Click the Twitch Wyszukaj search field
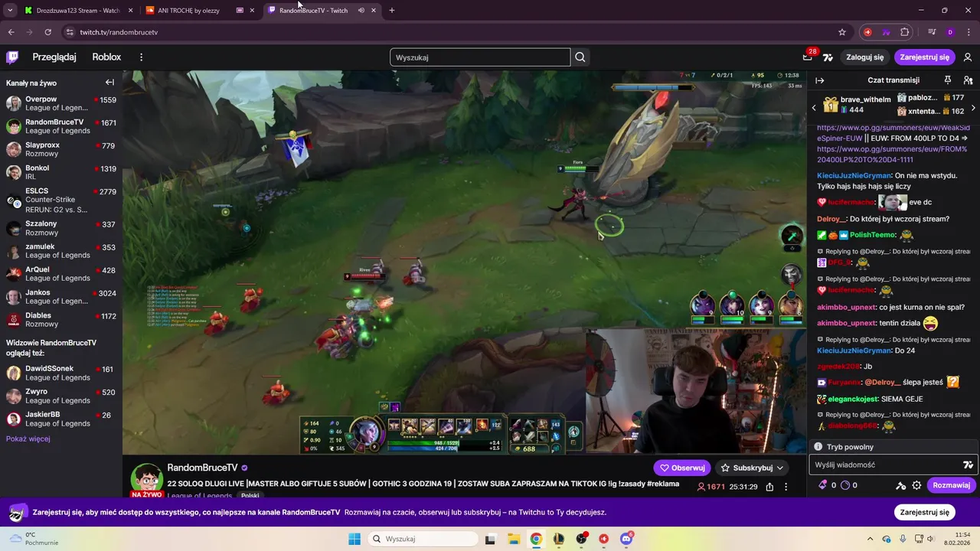 tap(480, 57)
